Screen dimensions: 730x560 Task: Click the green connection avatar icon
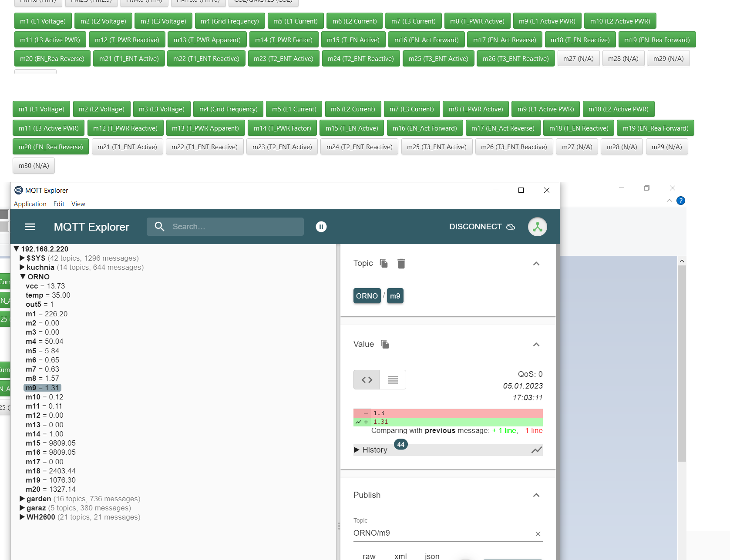coord(537,227)
